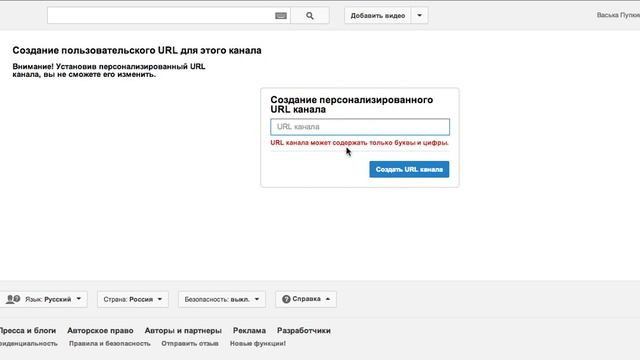Click the question mark icon in Справка

pos(286,299)
